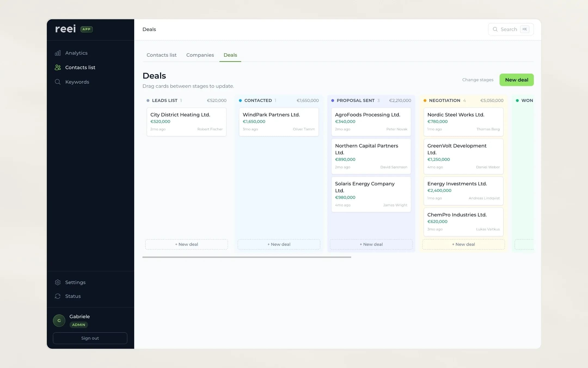Click the €5,050,000 negotiation total

click(492, 101)
